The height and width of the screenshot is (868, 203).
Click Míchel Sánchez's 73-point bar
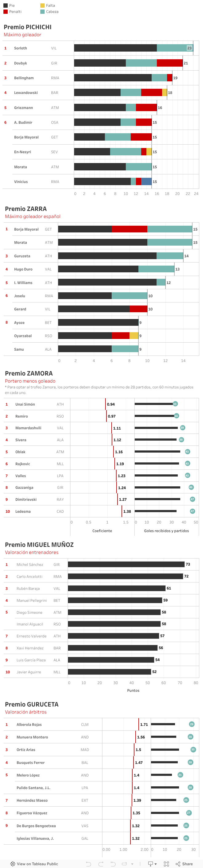126,564
